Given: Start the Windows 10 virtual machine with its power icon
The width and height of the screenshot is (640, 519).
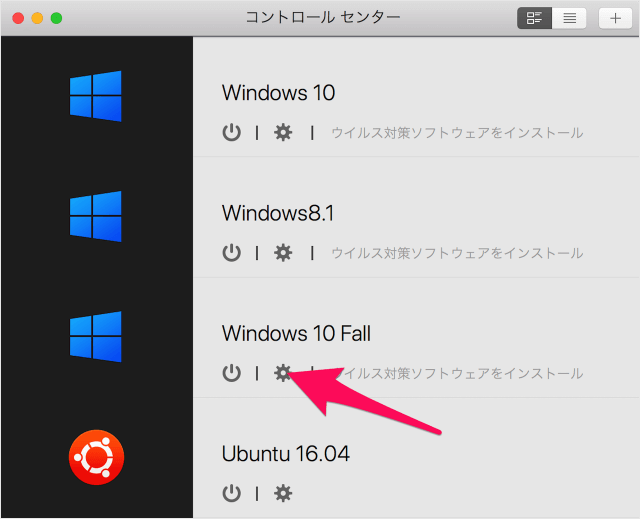Looking at the screenshot, I should click(231, 133).
